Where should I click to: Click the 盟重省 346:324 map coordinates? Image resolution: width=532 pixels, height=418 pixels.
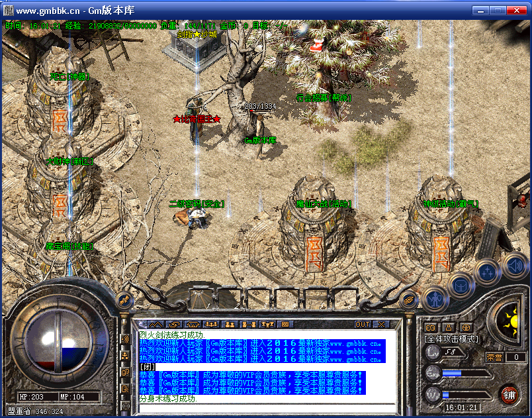[36, 411]
